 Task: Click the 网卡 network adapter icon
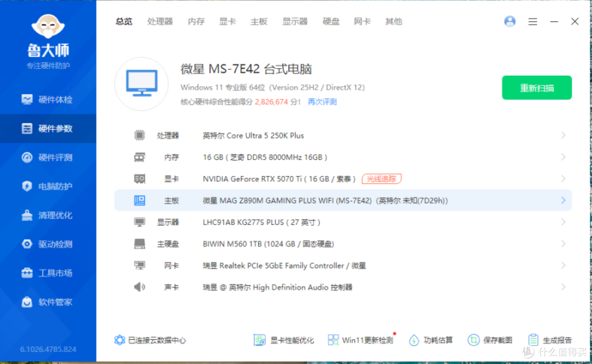tap(140, 265)
